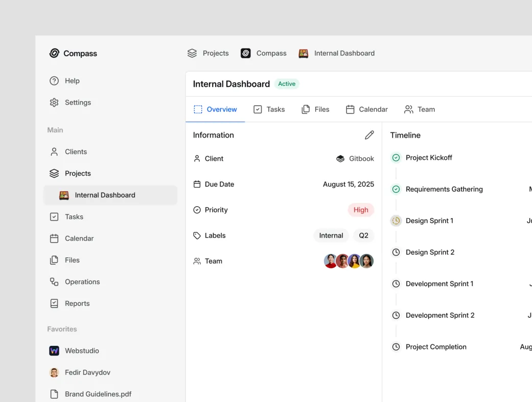Click the Gitbook client link
Image resolution: width=532 pixels, height=402 pixels.
click(x=355, y=159)
